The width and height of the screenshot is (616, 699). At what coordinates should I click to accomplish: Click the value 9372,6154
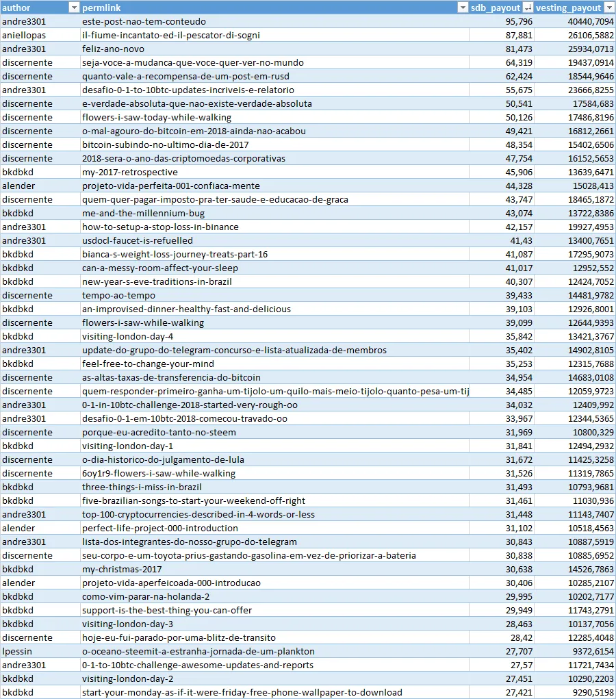pos(574,652)
